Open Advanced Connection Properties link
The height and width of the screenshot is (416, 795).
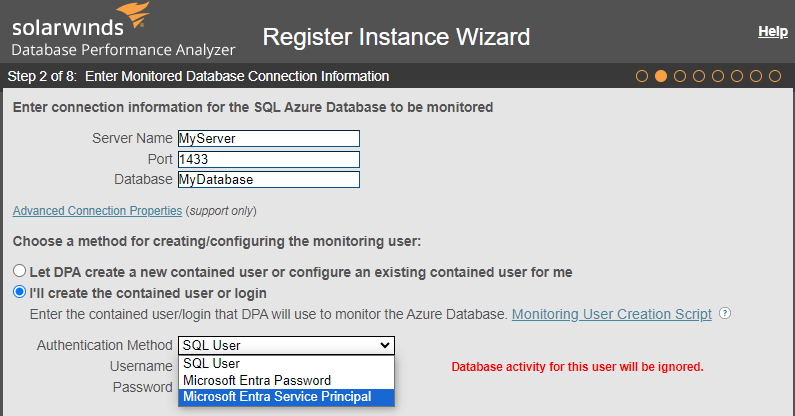[x=97, y=211]
